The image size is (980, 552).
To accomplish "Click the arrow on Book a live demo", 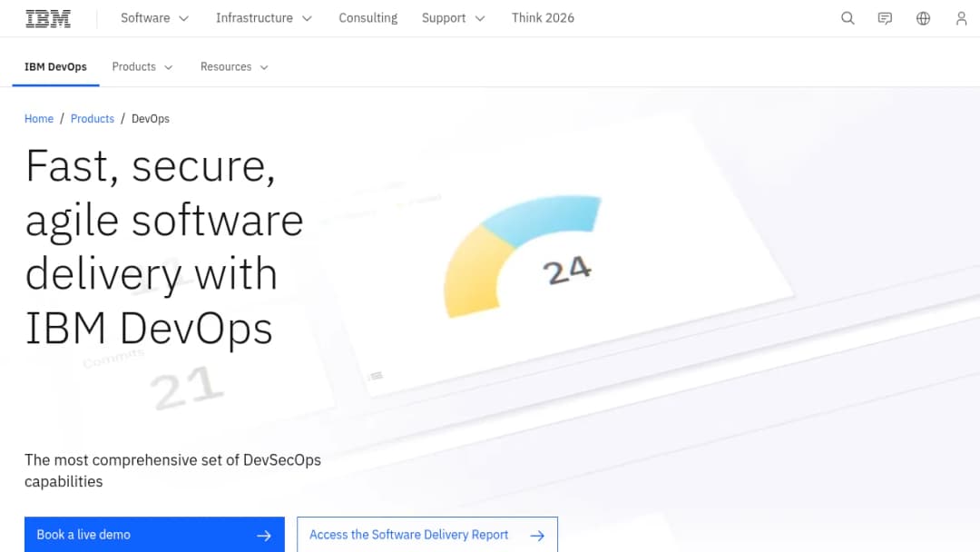I will (264, 536).
